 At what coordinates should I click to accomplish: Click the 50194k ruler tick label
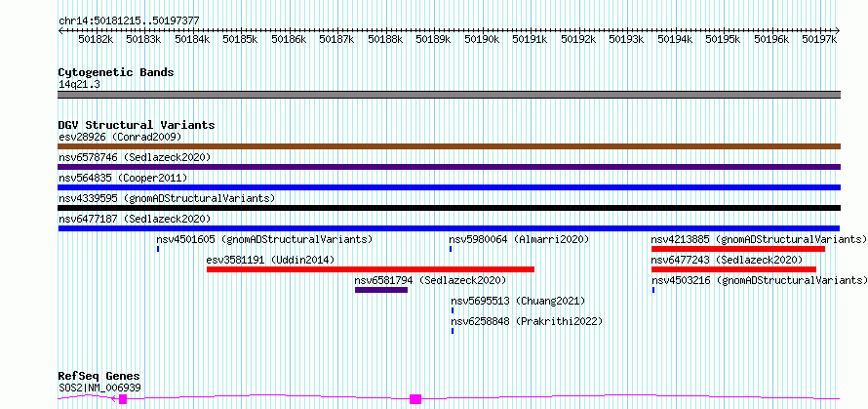pyautogui.click(x=675, y=39)
